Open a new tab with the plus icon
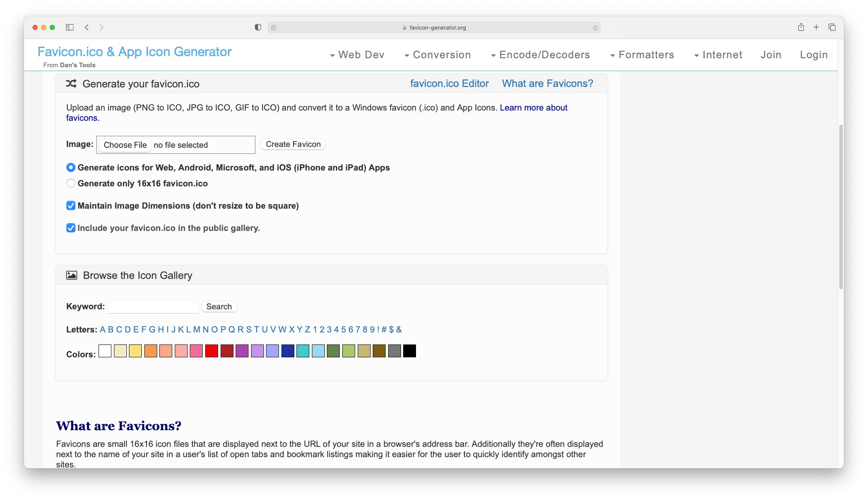 tap(816, 27)
